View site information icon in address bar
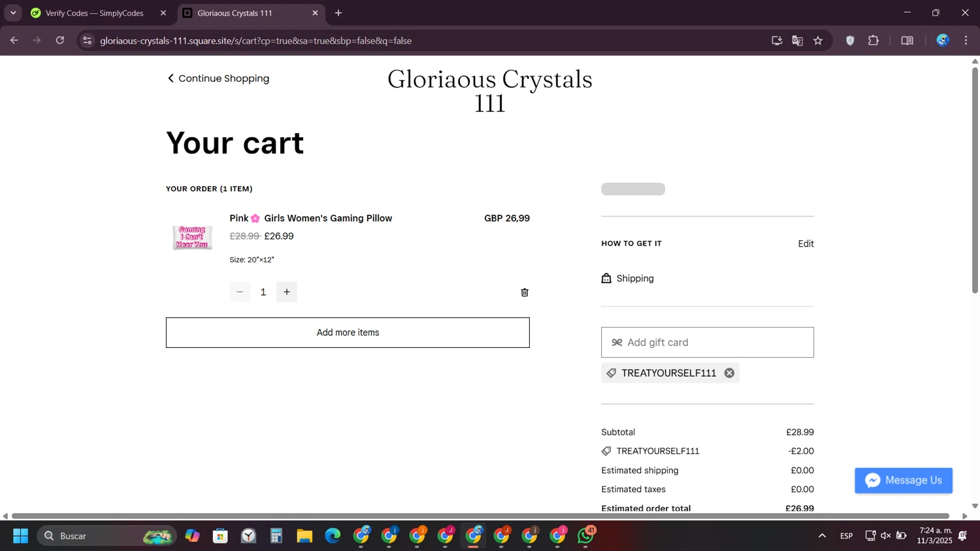The image size is (980, 551). (87, 40)
